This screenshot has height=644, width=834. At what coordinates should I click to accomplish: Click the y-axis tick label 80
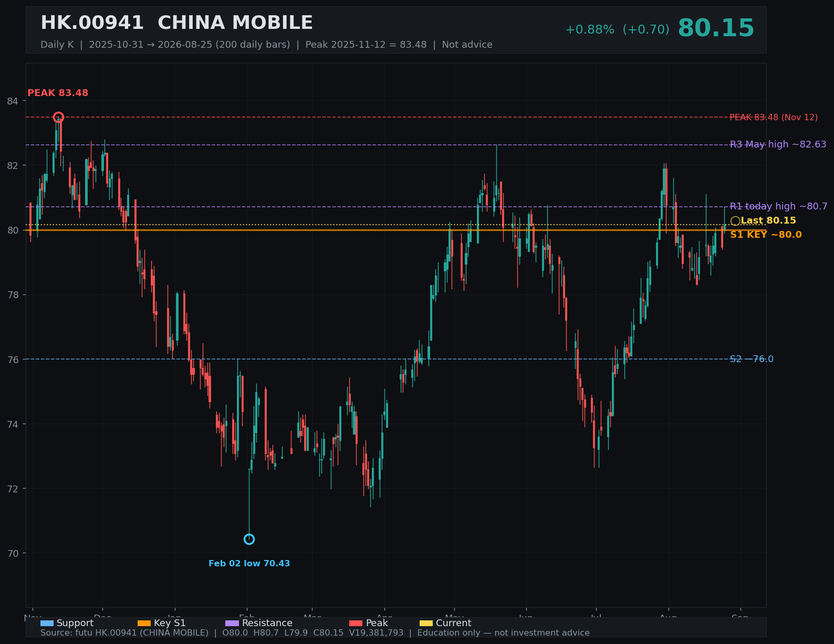(x=13, y=230)
